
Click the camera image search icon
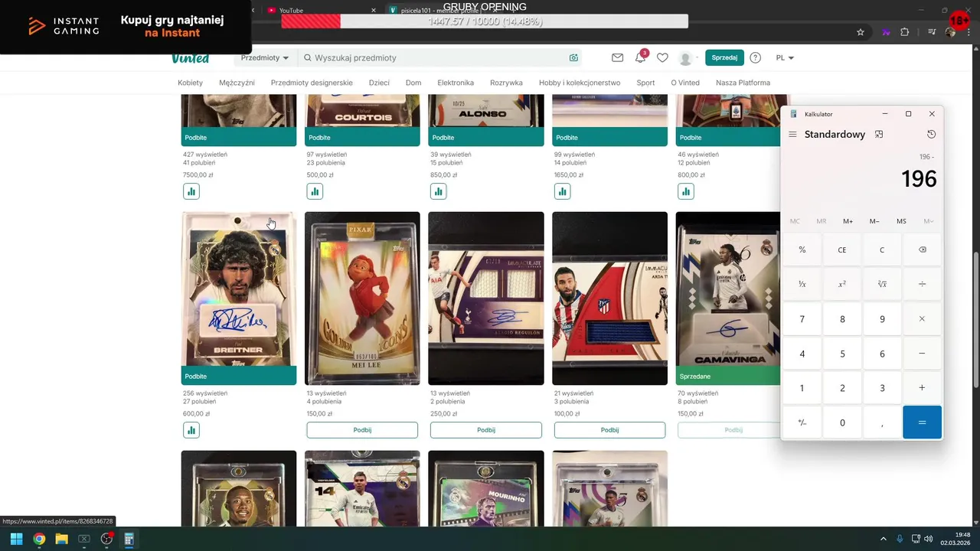point(573,58)
